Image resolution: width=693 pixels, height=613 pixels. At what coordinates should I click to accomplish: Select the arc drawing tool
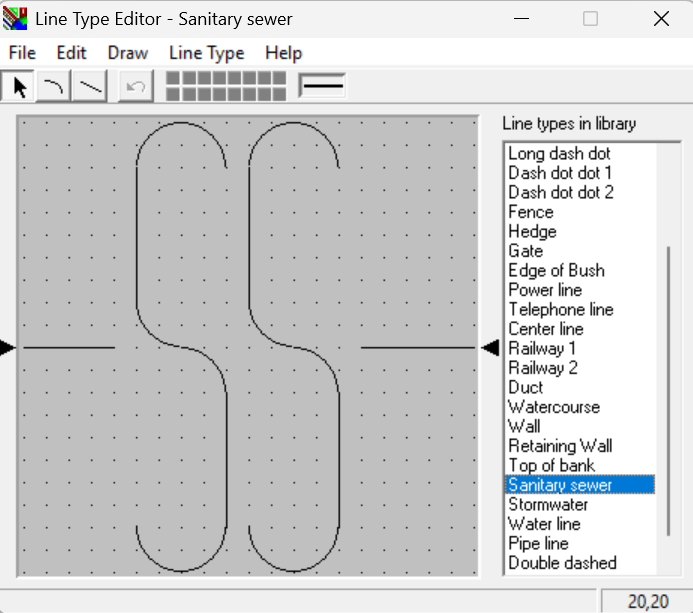pyautogui.click(x=54, y=87)
